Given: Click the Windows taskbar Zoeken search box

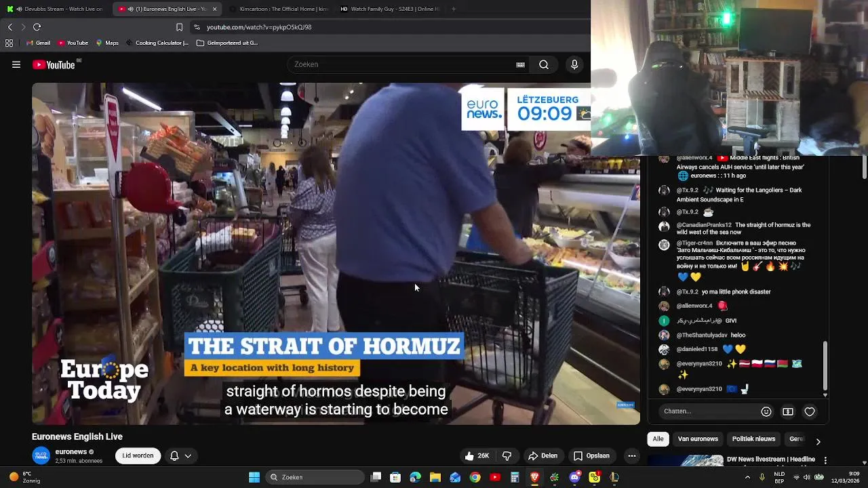Looking at the screenshot, I should (x=314, y=477).
